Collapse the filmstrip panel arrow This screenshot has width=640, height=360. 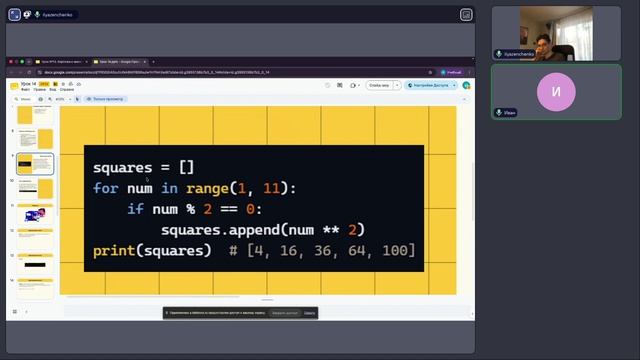tap(27, 311)
